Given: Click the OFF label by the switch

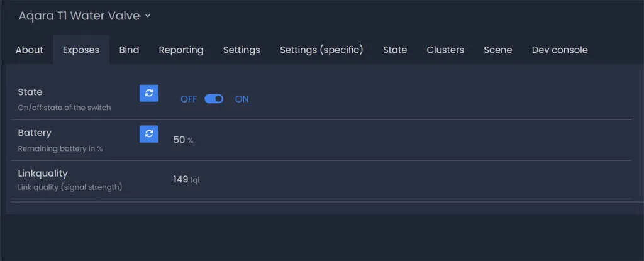Looking at the screenshot, I should 189,99.
